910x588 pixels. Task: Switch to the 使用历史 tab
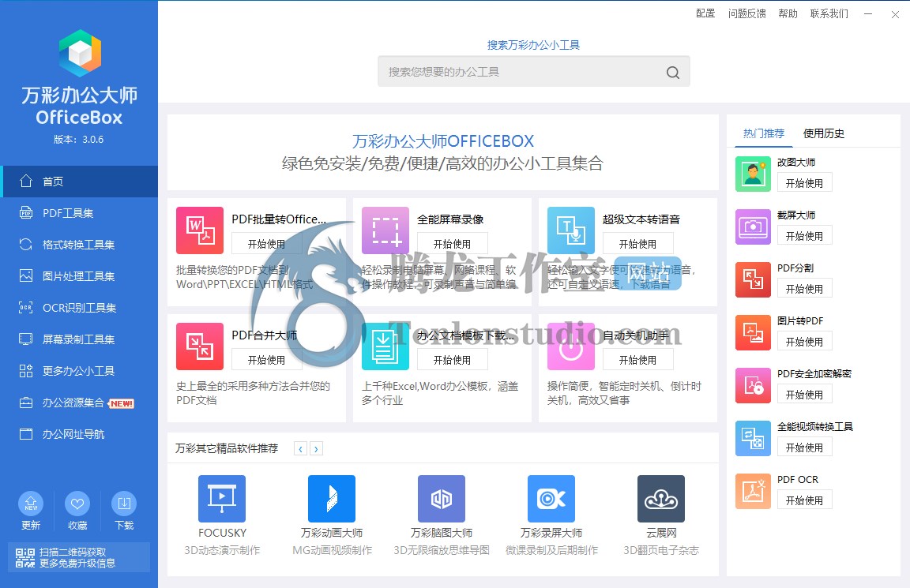(x=824, y=133)
